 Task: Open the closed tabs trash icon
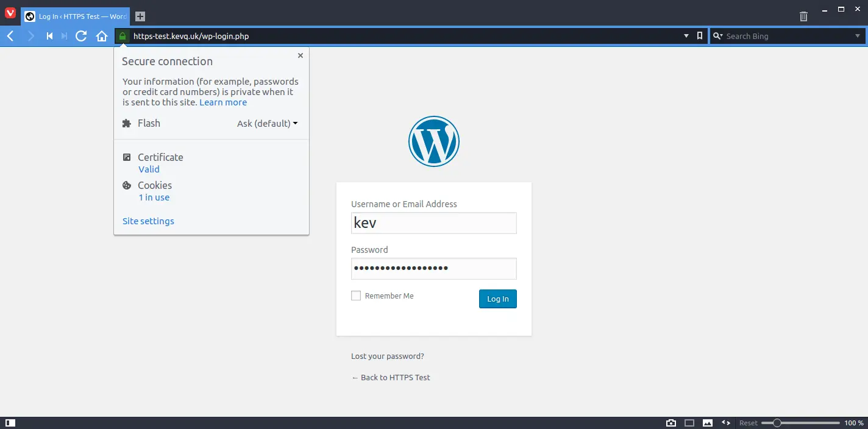tap(803, 16)
